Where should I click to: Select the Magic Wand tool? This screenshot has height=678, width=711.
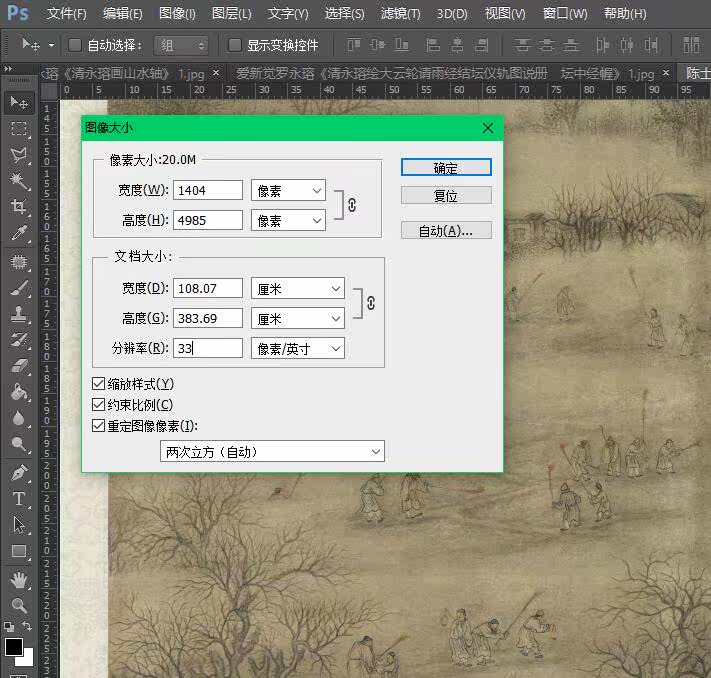coord(19,181)
